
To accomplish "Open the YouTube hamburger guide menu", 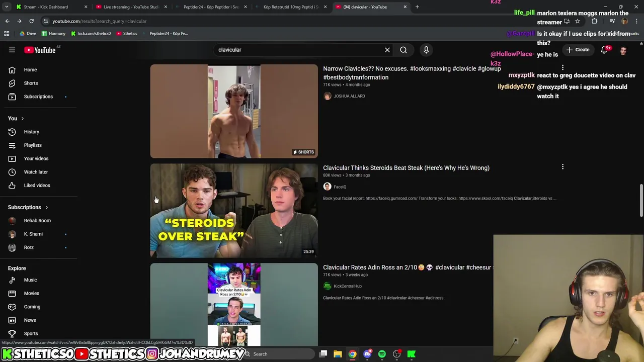I will pos(12,50).
